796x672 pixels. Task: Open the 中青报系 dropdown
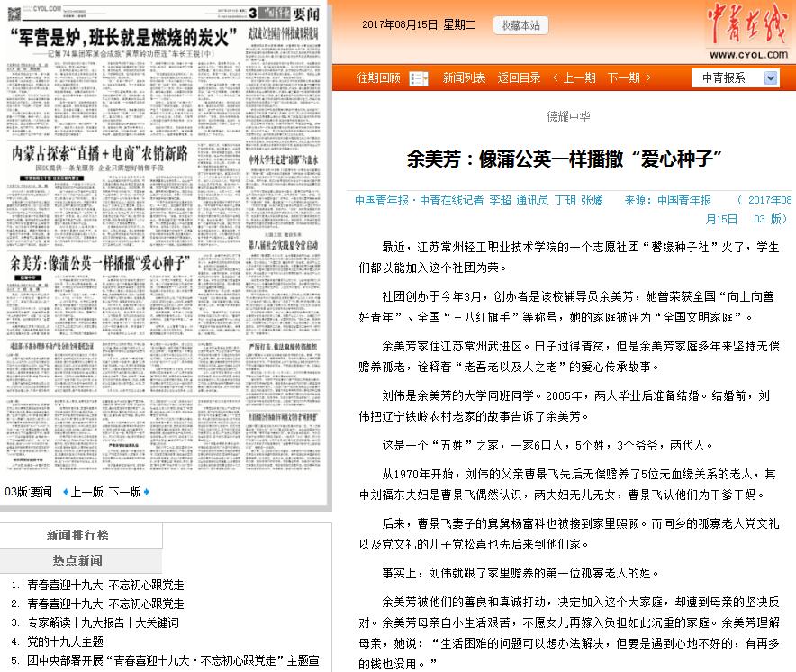pos(735,77)
